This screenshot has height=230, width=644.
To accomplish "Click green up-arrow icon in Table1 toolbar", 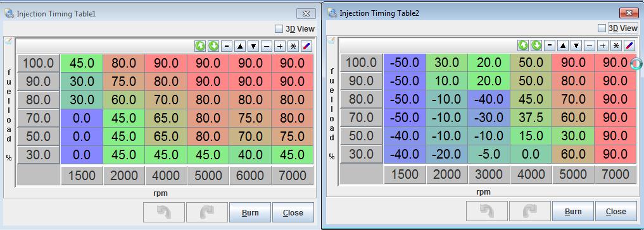I will (x=200, y=46).
